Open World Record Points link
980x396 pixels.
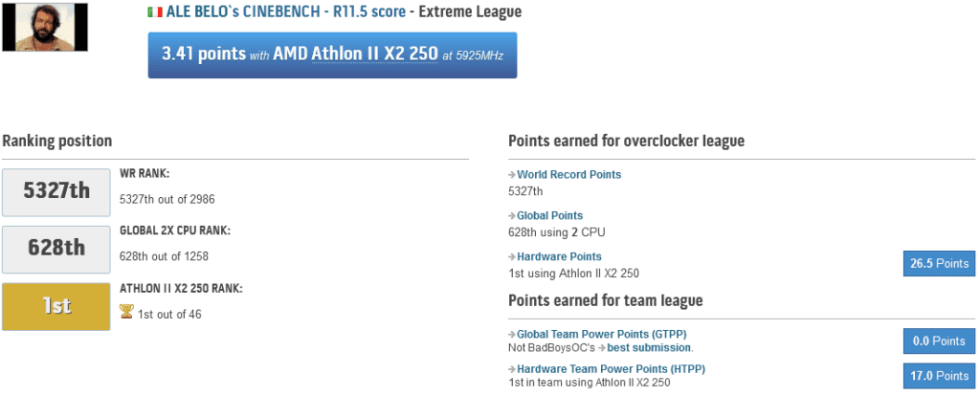pyautogui.click(x=568, y=175)
